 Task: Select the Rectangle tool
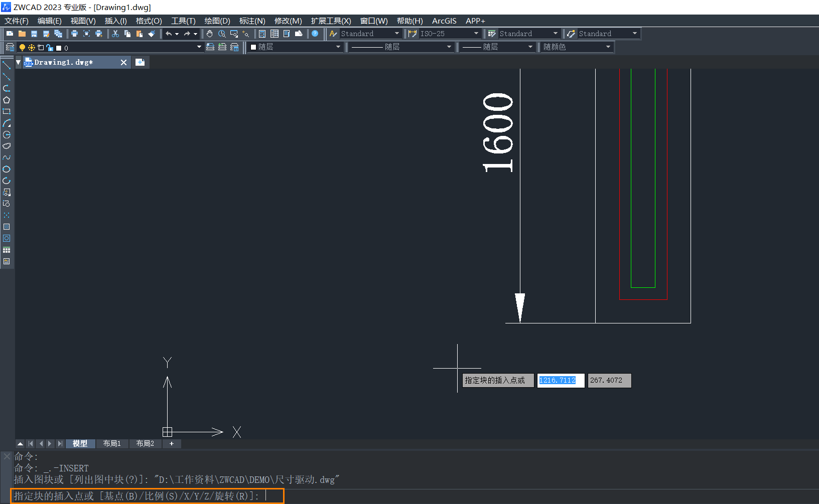point(7,111)
